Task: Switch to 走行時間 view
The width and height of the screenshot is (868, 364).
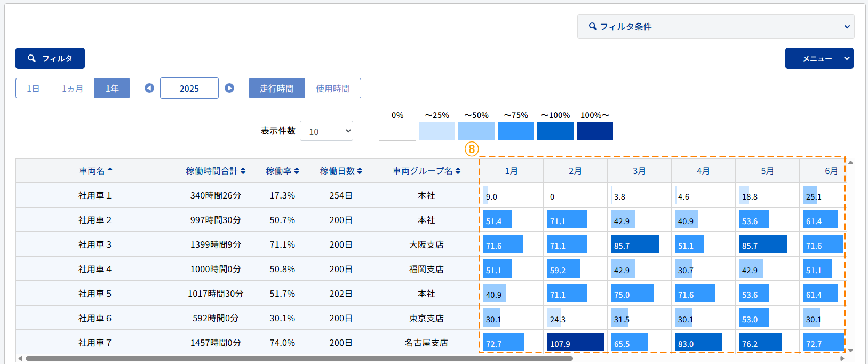Action: (276, 89)
